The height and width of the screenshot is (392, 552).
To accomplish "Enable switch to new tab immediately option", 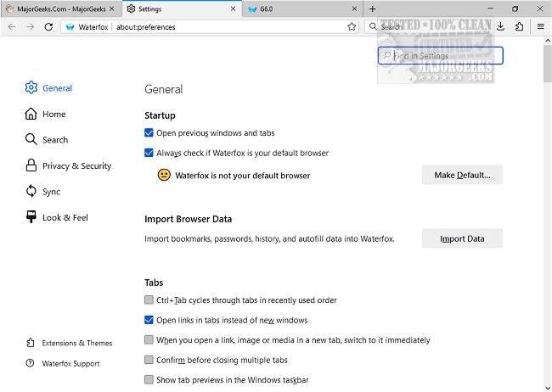I will click(149, 340).
